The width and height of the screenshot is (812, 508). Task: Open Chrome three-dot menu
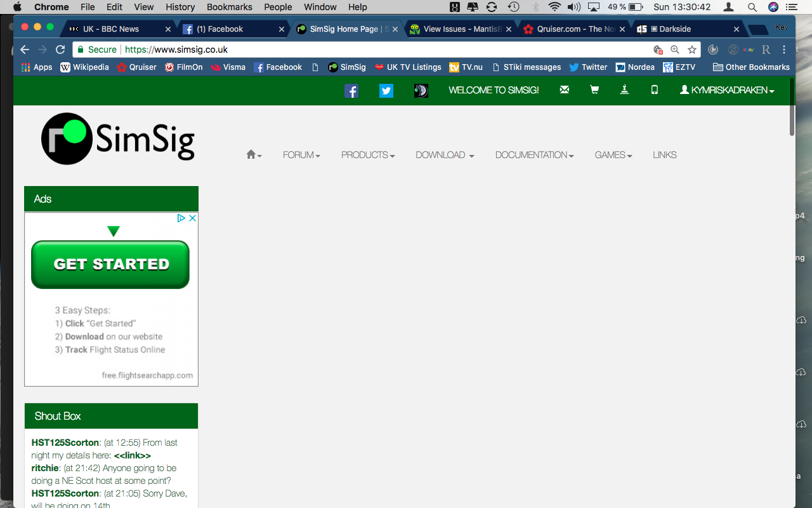(784, 50)
